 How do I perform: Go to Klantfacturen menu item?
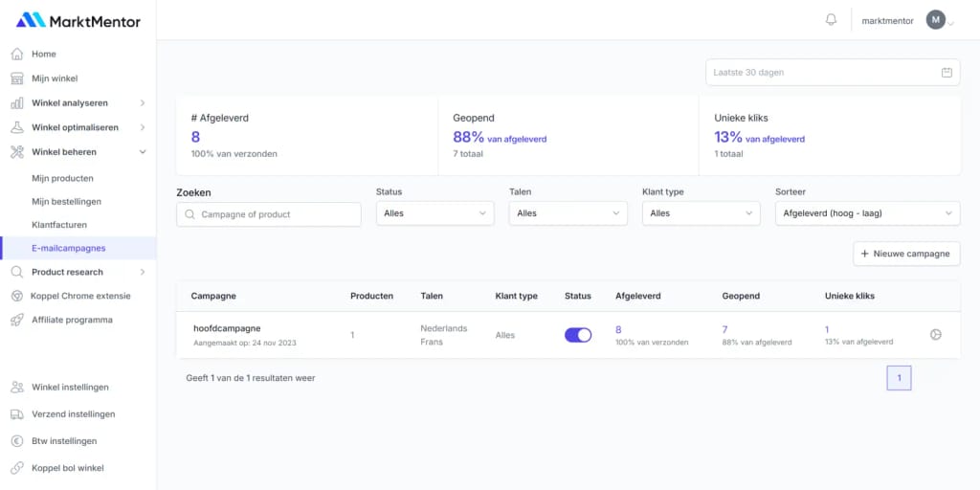click(x=59, y=225)
